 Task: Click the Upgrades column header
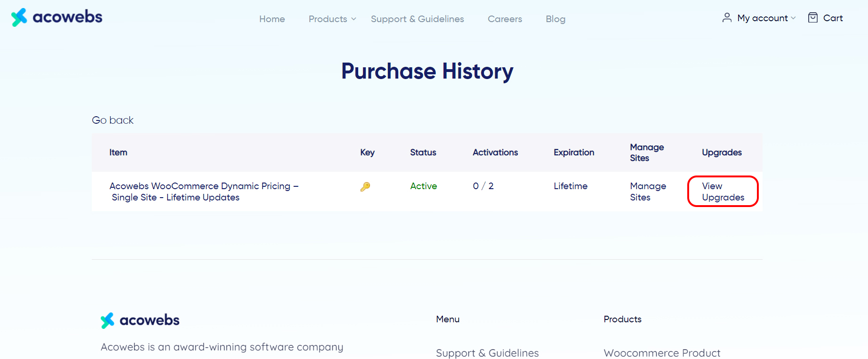coord(722,152)
